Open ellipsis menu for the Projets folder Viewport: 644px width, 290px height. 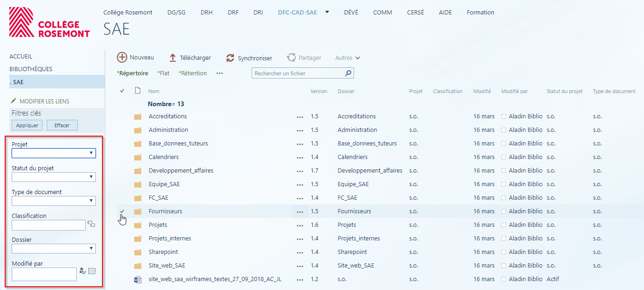pyautogui.click(x=300, y=225)
